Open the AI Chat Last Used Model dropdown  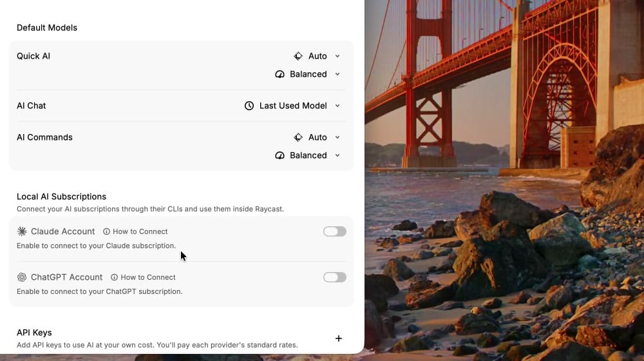(292, 106)
